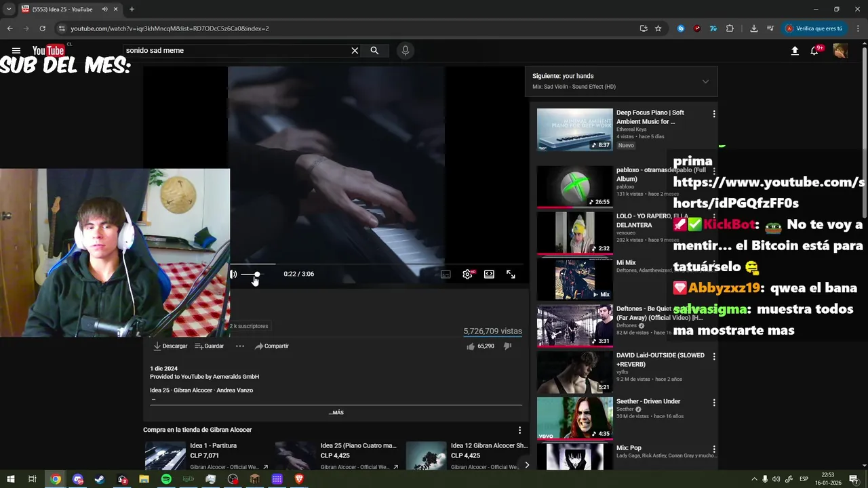Like the video showing 65,290

(480, 346)
